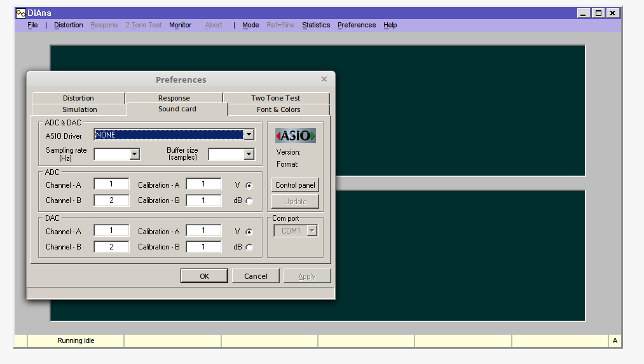
Task: Switch to the Simulation tab
Action: coord(79,109)
